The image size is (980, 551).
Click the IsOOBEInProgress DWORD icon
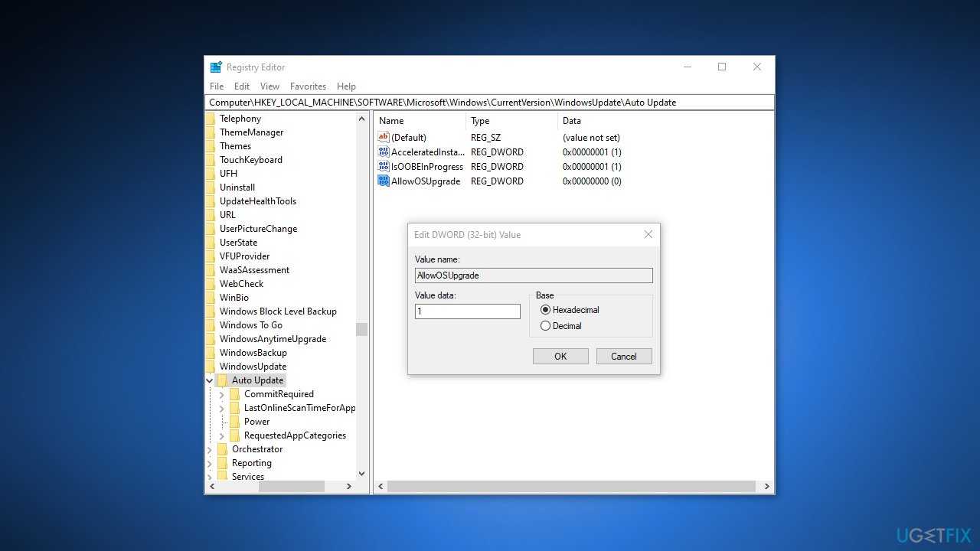click(x=384, y=167)
